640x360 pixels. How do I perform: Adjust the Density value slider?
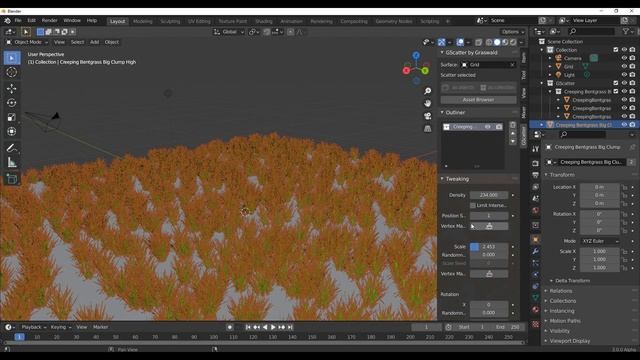point(489,195)
